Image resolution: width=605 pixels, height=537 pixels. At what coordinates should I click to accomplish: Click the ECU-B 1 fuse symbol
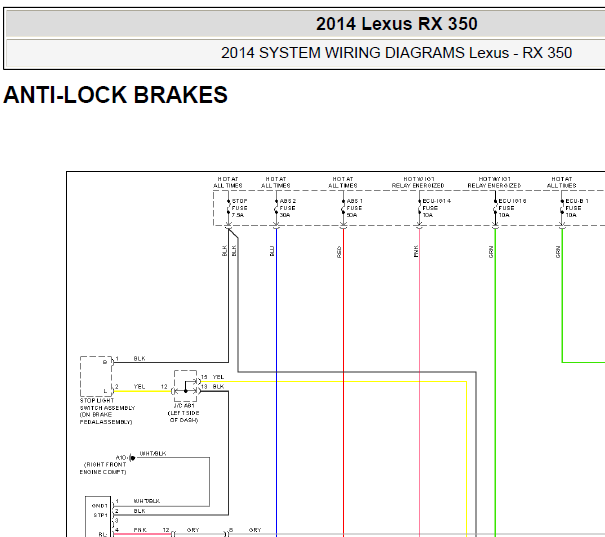tap(562, 208)
